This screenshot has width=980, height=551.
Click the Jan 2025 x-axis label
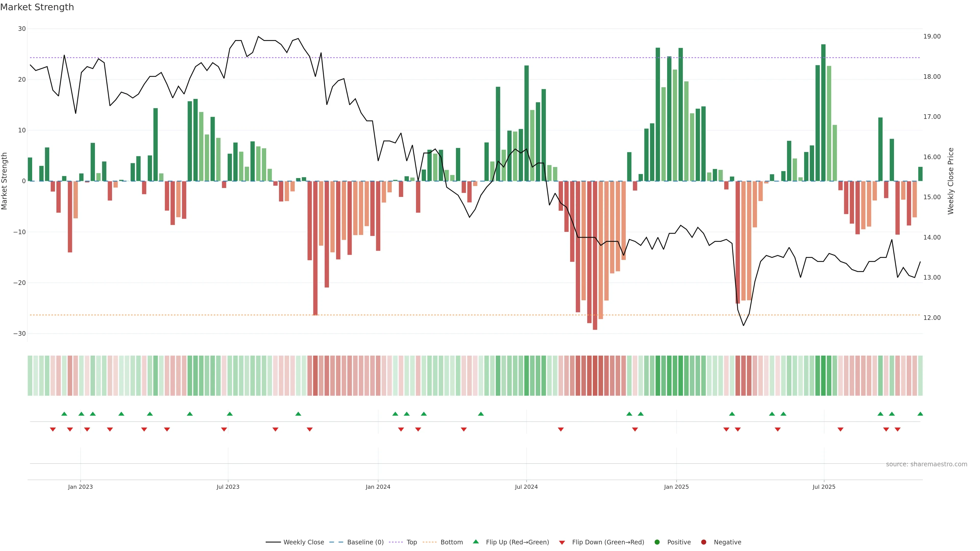click(676, 487)
